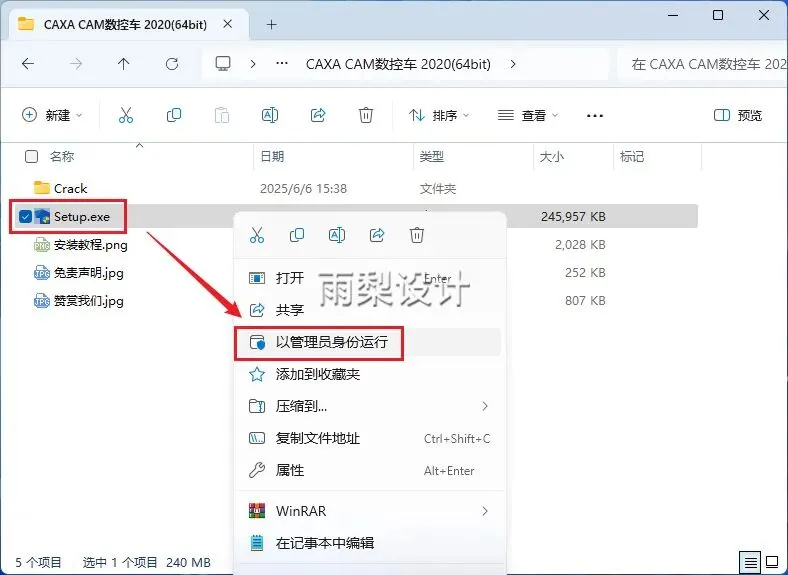Viewport: 788px width, 575px height.
Task: Click the Back navigation arrow
Action: point(28,64)
